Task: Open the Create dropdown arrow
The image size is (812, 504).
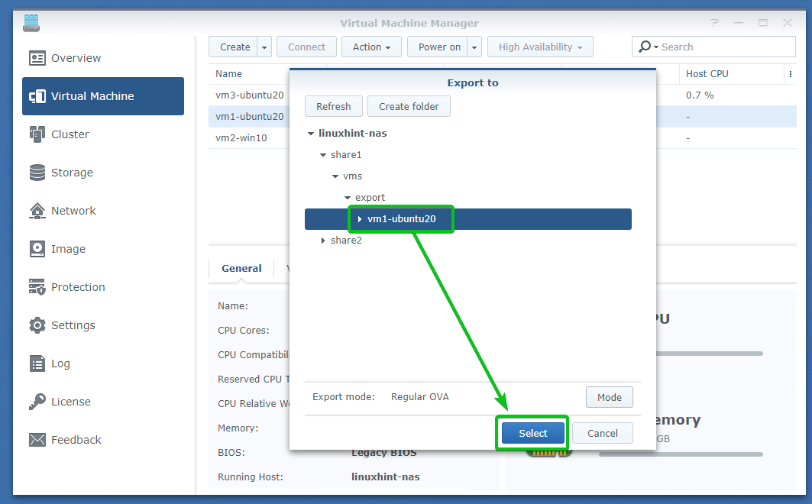Action: click(x=264, y=47)
